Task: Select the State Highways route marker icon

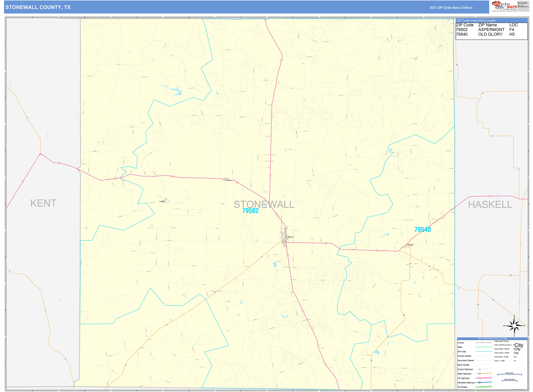Action: pyautogui.click(x=480, y=373)
